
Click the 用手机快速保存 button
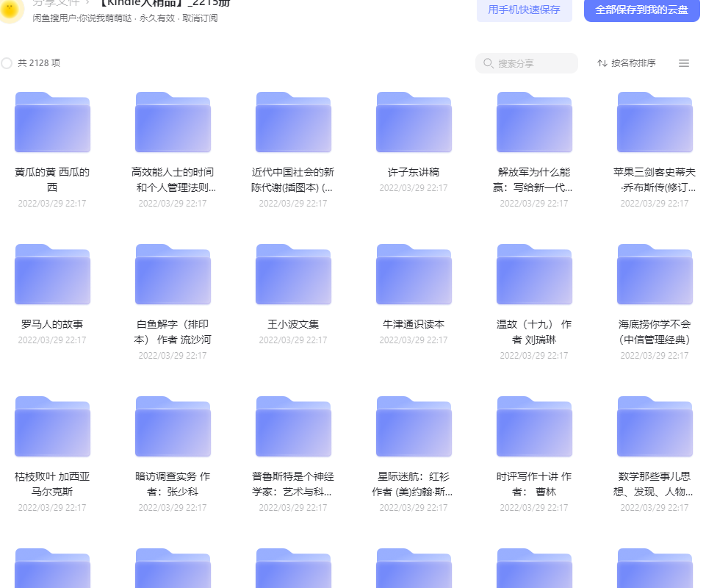[524, 10]
